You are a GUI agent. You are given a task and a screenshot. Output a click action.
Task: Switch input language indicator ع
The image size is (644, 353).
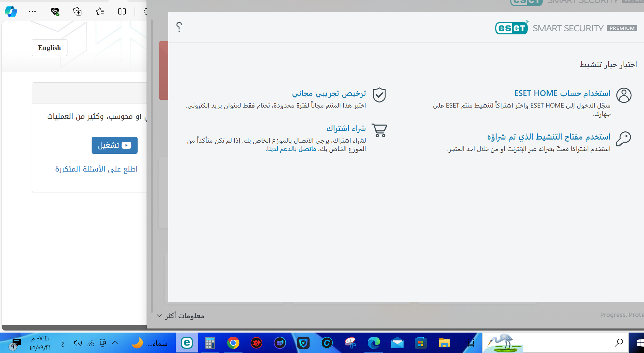point(63,344)
